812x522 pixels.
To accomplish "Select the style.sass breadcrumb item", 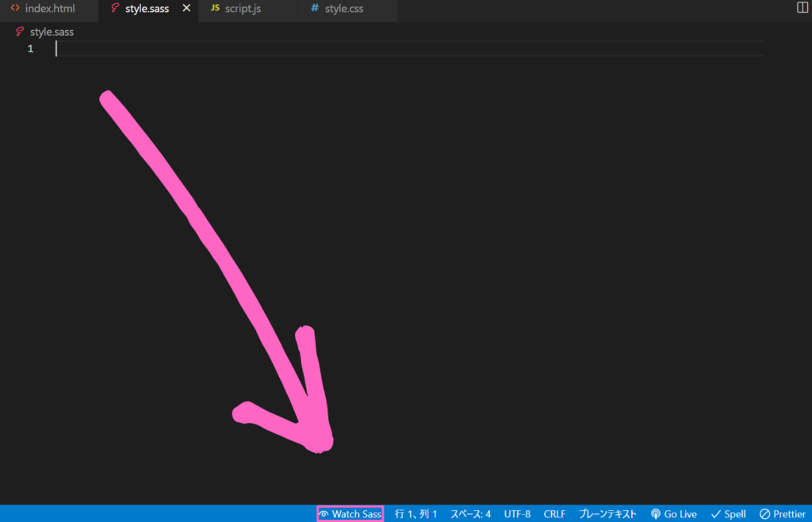I will [52, 32].
